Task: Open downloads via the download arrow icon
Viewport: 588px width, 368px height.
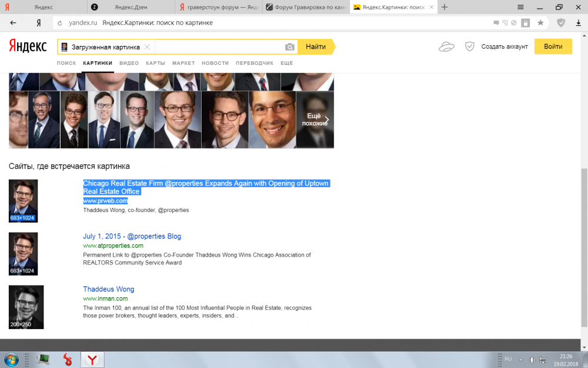Action: tap(578, 22)
